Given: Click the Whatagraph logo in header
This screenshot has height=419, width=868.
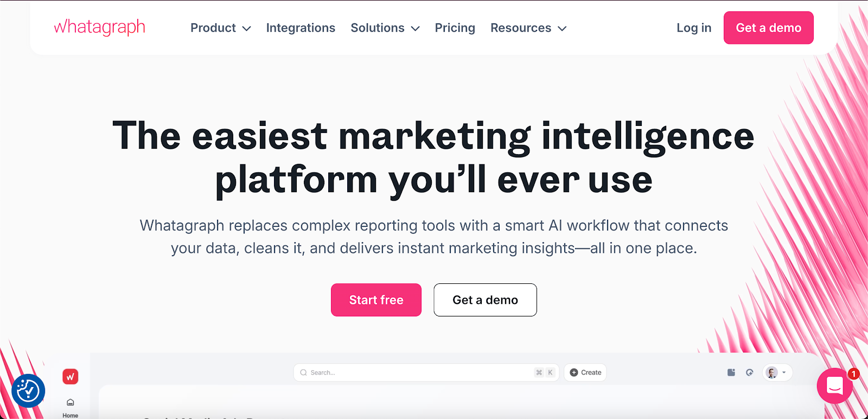Looking at the screenshot, I should (100, 27).
